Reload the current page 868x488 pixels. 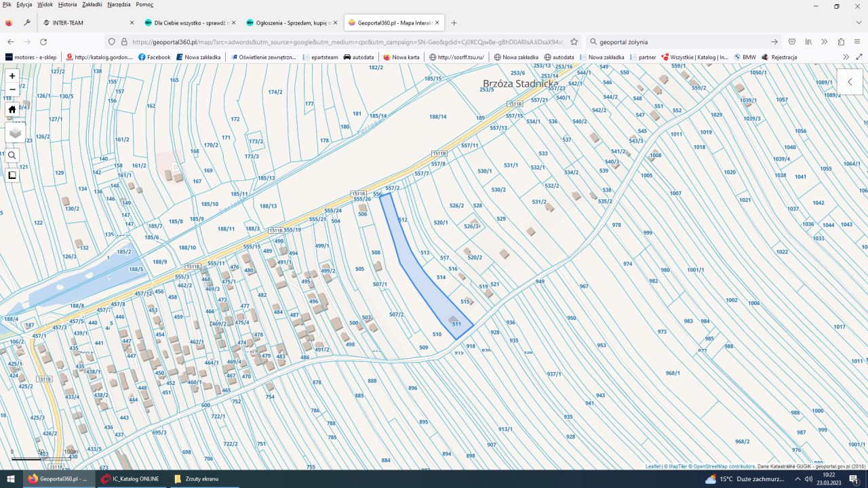click(43, 41)
